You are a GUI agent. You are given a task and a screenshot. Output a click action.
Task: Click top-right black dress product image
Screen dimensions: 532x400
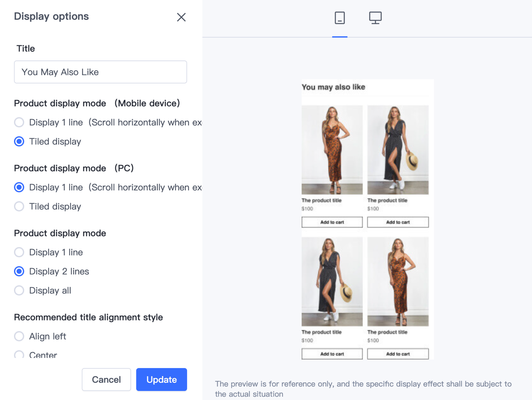click(x=398, y=150)
